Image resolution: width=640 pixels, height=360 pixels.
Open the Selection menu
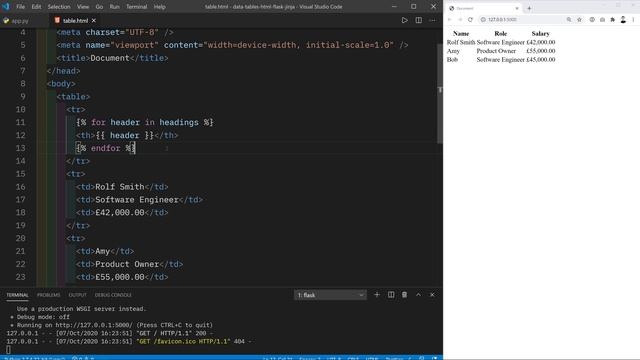[59, 7]
